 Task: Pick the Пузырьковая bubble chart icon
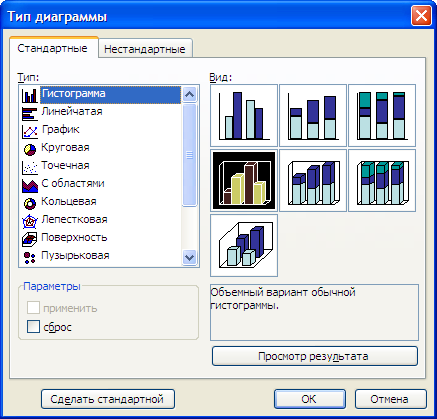[30, 257]
